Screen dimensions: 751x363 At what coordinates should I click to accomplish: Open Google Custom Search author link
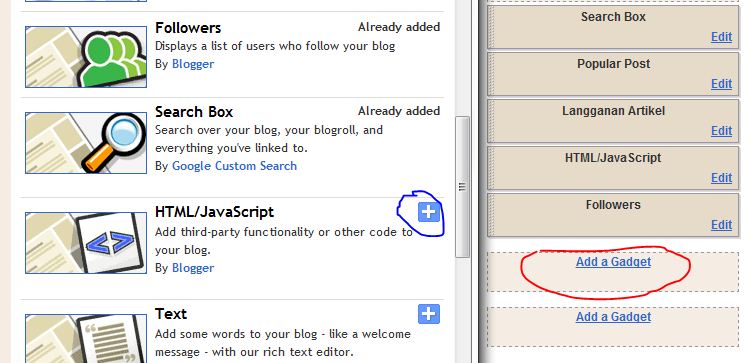(x=234, y=166)
